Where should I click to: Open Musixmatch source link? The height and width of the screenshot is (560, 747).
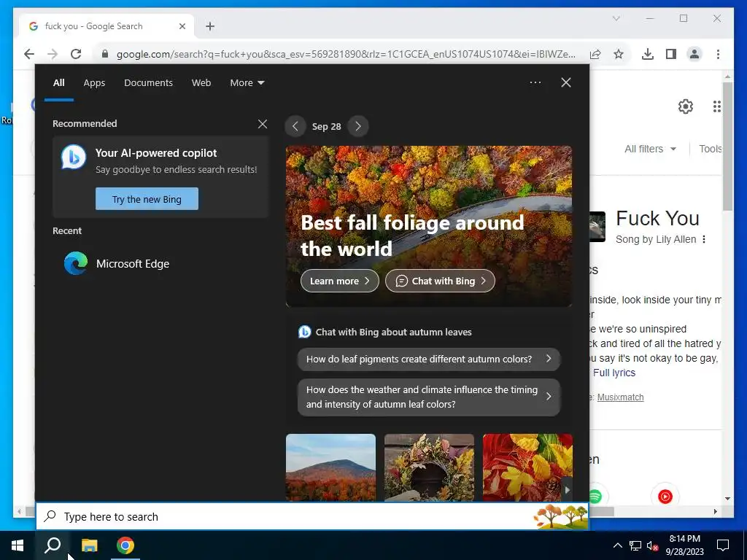point(620,397)
